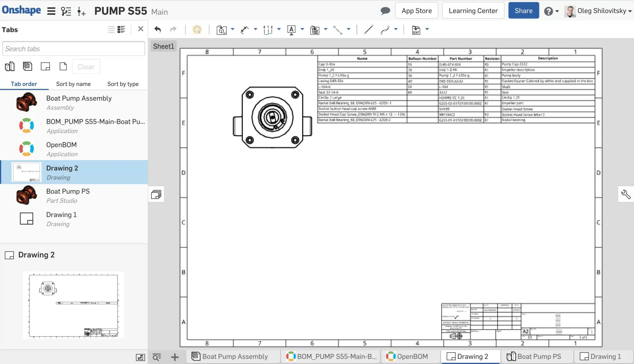This screenshot has width=634, height=364.
Task: Click the tab search icon at bottom
Action: tap(157, 357)
